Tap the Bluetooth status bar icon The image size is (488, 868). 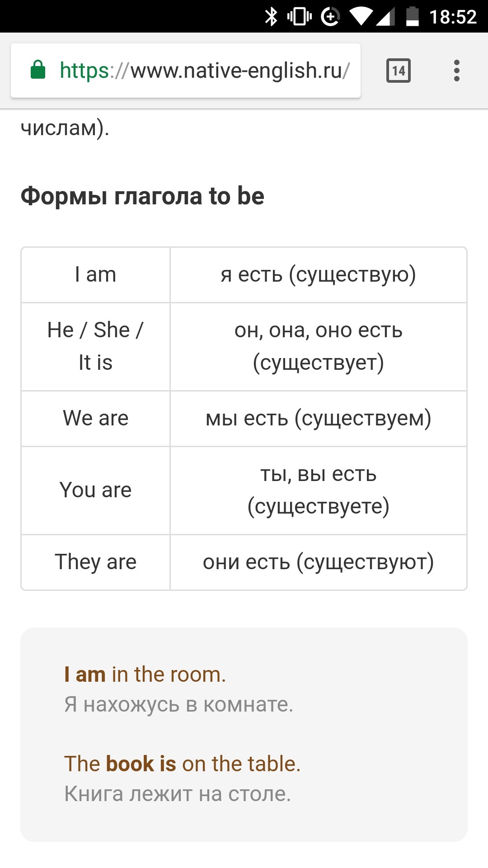pos(271,17)
